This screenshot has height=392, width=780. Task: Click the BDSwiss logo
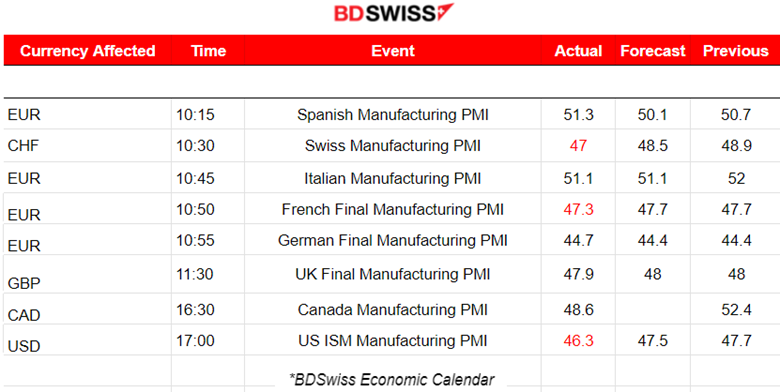pos(393,13)
